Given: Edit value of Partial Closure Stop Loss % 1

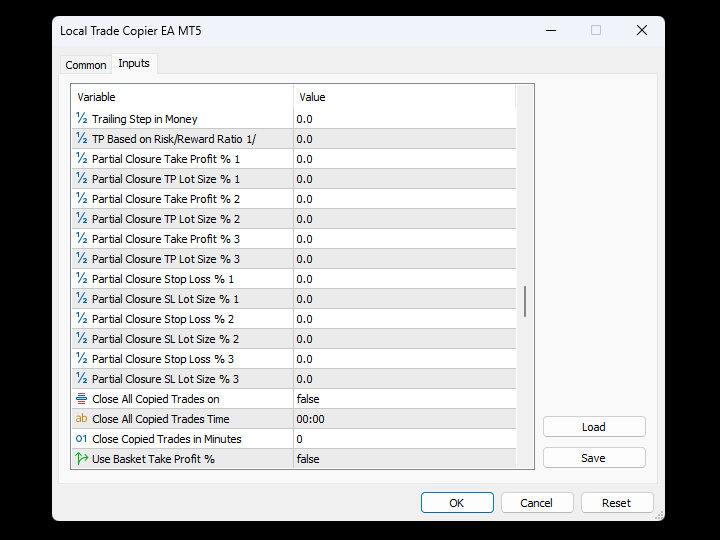Looking at the screenshot, I should pyautogui.click(x=405, y=279).
